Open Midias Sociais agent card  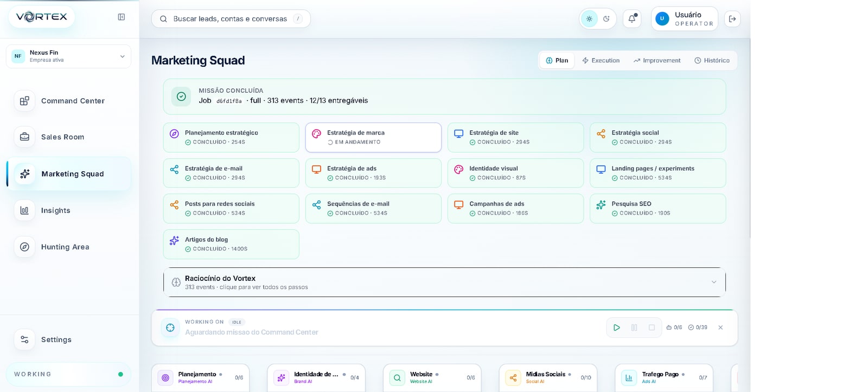(548, 378)
